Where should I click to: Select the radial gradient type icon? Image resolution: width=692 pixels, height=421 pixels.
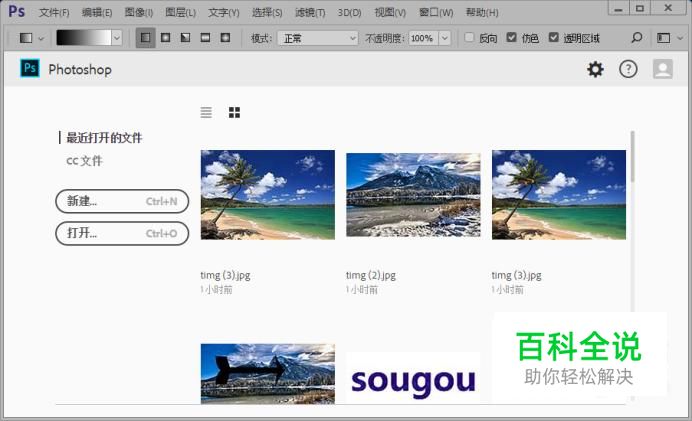coord(165,38)
